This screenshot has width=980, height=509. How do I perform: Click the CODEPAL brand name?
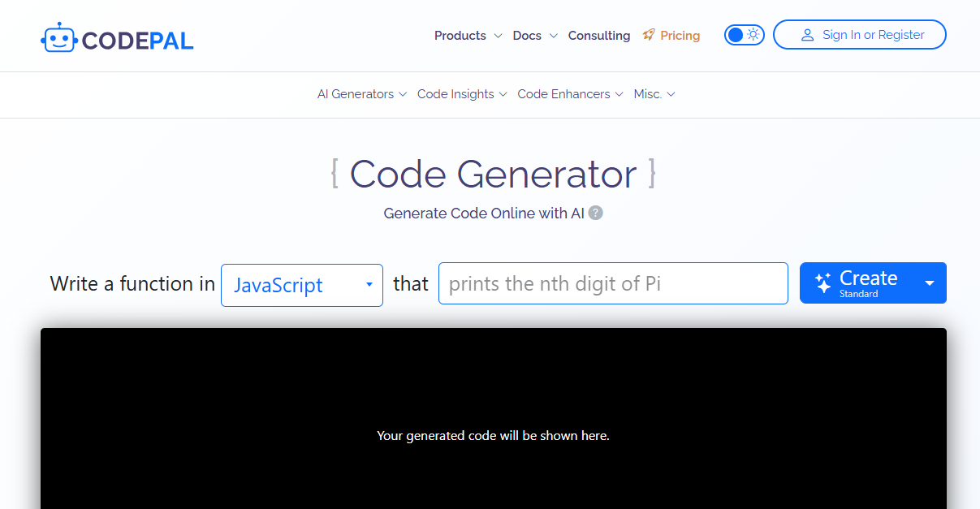tap(138, 40)
